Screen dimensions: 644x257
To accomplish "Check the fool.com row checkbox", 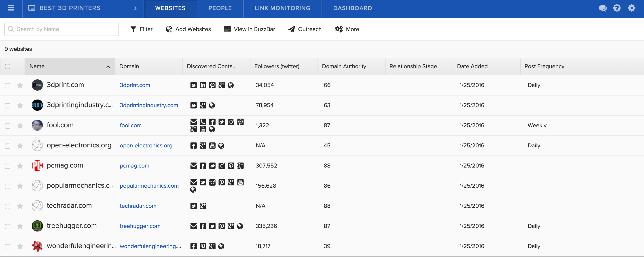I will [x=8, y=126].
